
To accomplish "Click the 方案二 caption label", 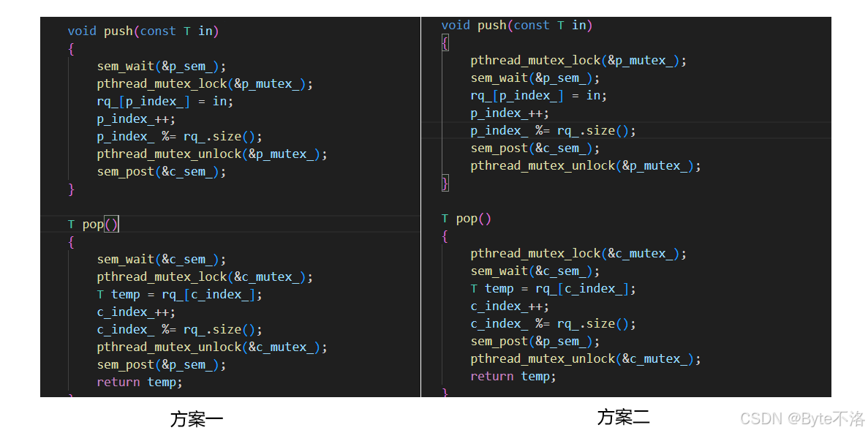I will 623,417.
